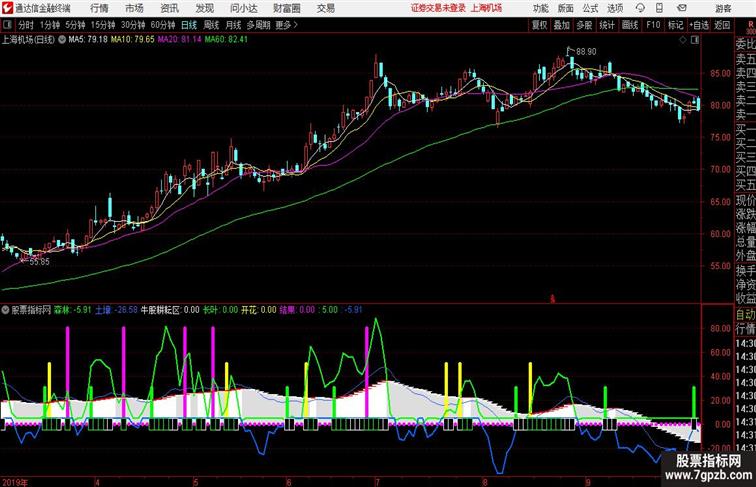The height and width of the screenshot is (487, 756).
Task: Switch to 1分钟 period
Action: coord(49,25)
